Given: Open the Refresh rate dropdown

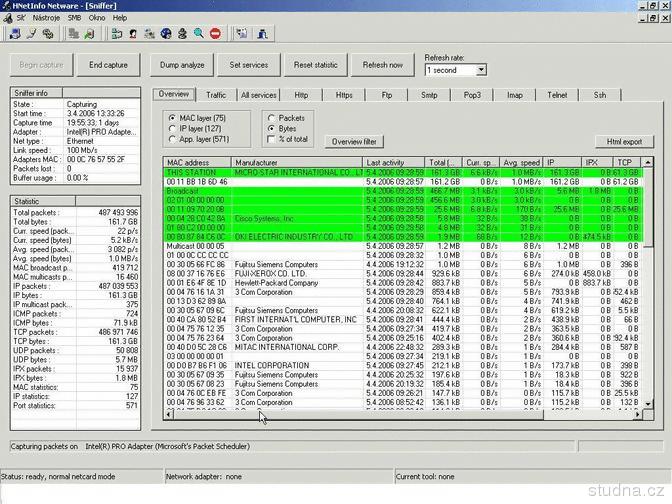Looking at the screenshot, I should pos(480,70).
